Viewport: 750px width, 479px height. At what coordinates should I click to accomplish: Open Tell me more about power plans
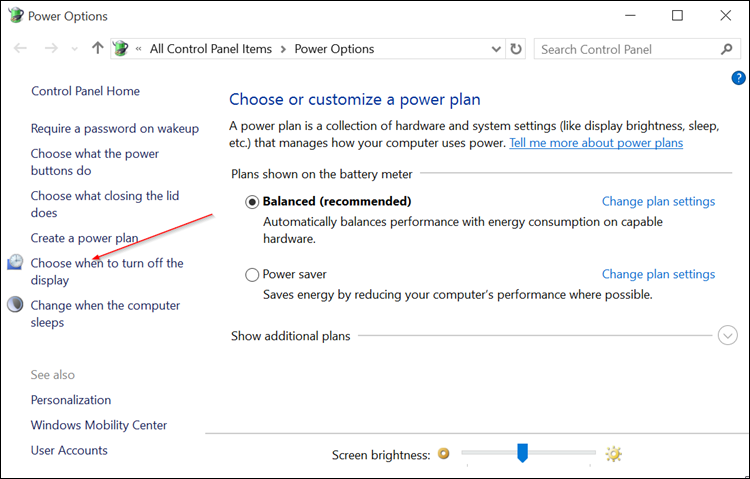point(596,143)
